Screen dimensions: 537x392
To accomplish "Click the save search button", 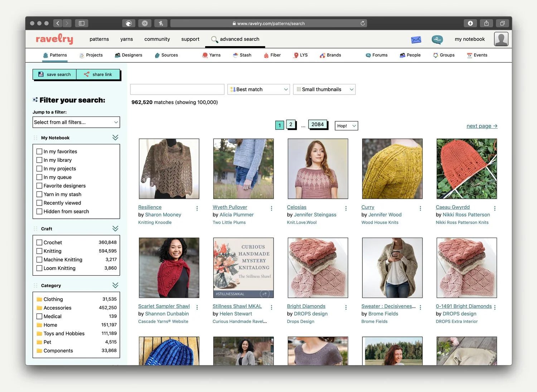I will [54, 74].
